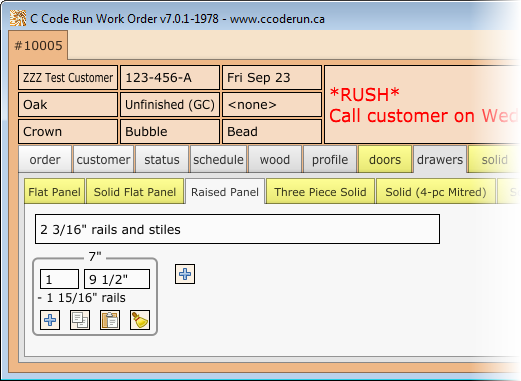Click the 9 1/2" size input field

tap(117, 279)
